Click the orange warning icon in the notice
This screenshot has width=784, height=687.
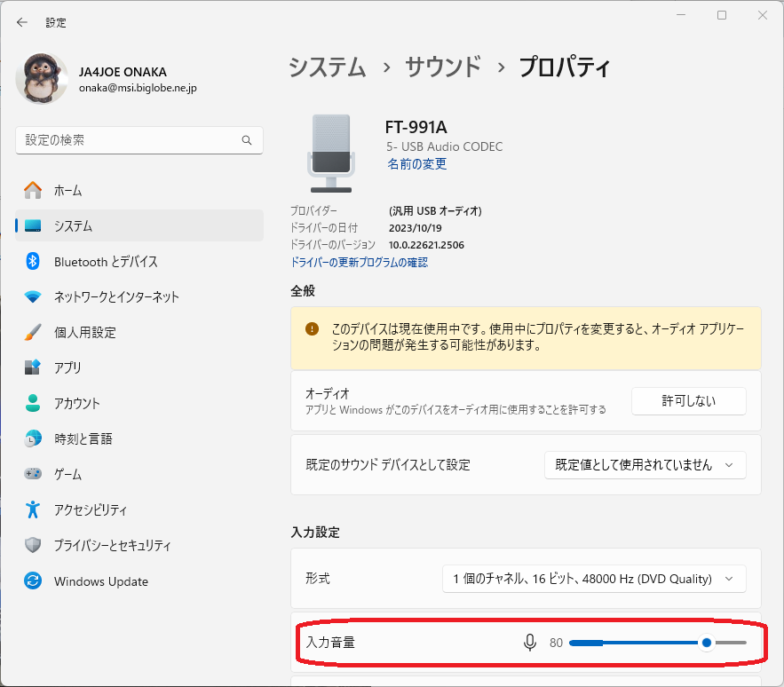(312, 328)
